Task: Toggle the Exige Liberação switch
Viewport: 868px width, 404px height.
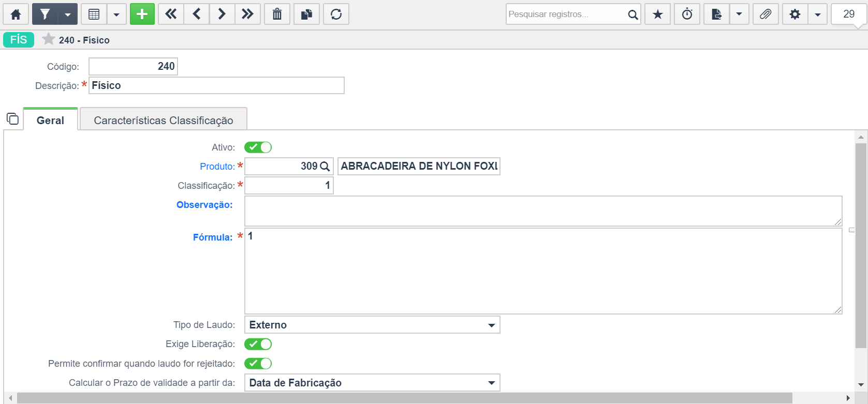Action: [258, 344]
